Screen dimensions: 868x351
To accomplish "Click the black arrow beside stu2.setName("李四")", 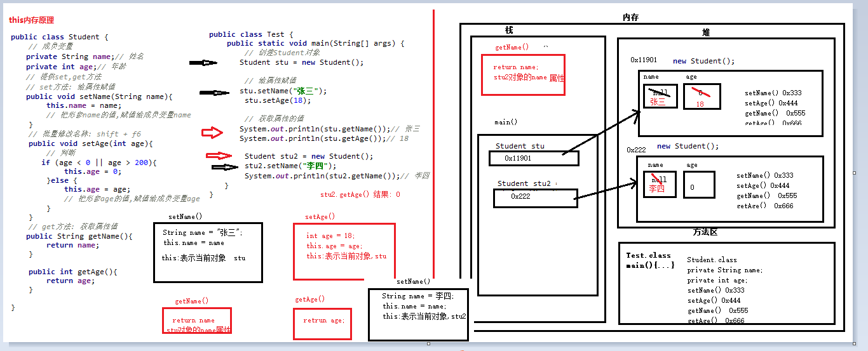I will (x=225, y=167).
